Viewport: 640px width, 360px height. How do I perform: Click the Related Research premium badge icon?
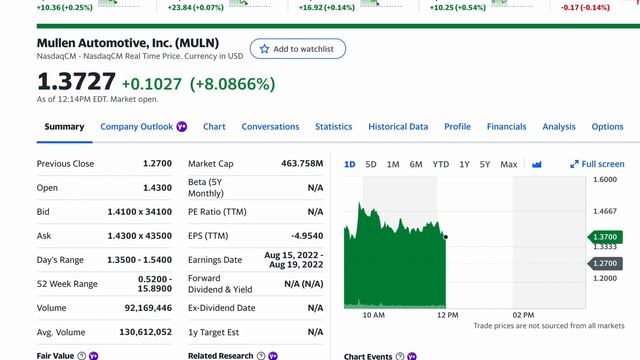point(273,356)
